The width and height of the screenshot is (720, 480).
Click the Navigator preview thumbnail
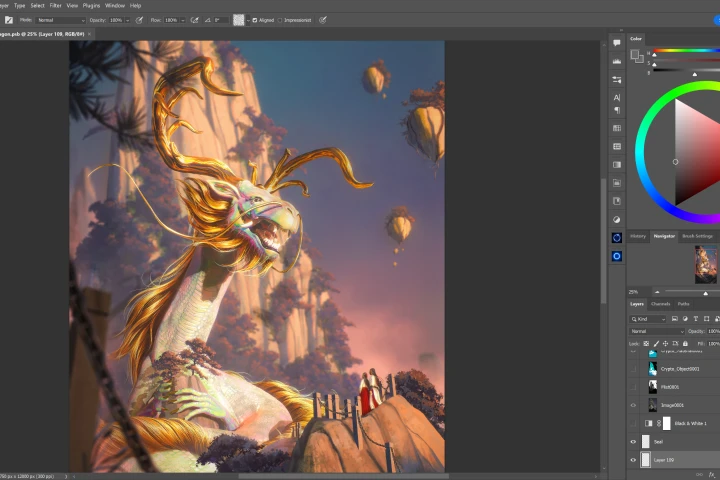706,265
